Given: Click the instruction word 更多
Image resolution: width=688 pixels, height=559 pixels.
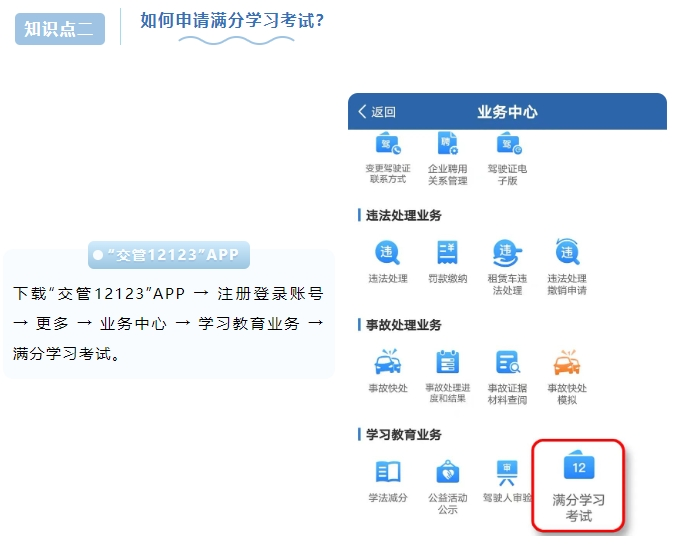Looking at the screenshot, I should pos(53,324).
